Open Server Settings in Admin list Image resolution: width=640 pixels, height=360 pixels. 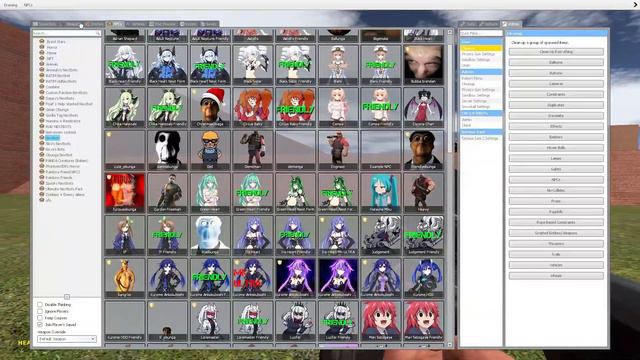[x=474, y=101]
